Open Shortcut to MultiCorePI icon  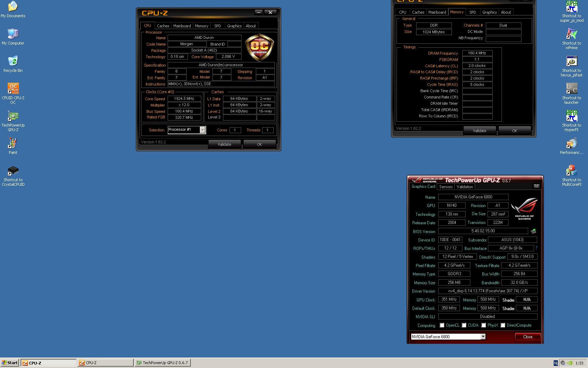(572, 176)
